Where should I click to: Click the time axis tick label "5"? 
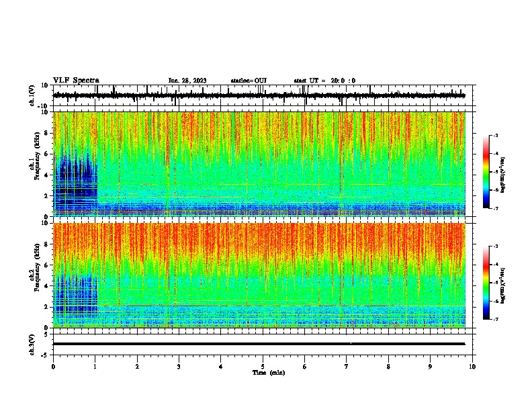point(263,367)
